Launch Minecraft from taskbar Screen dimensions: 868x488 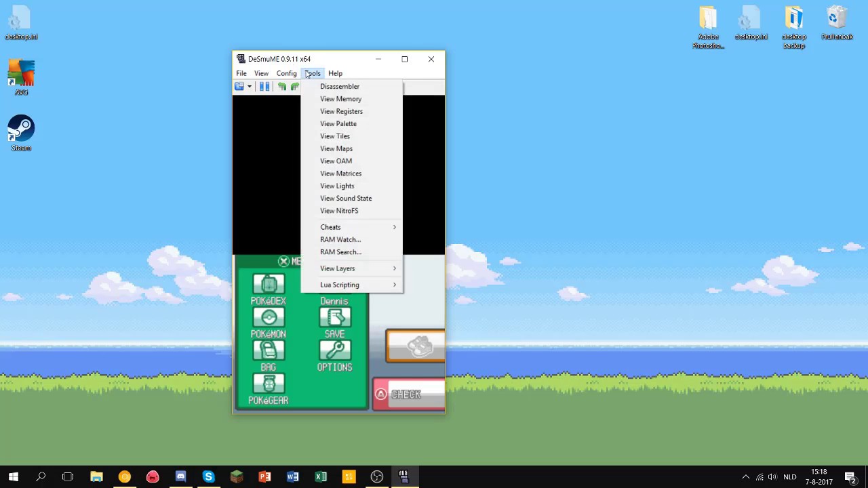[237, 477]
